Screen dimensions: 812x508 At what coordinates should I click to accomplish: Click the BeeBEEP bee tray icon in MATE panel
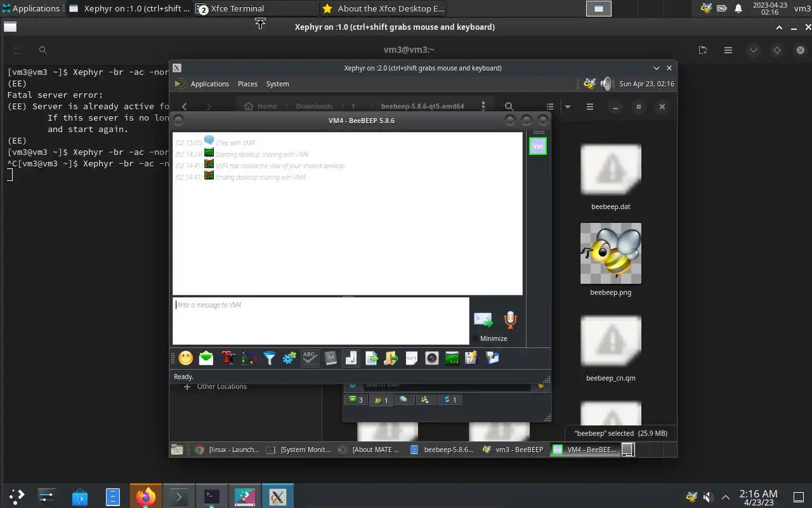(x=589, y=84)
